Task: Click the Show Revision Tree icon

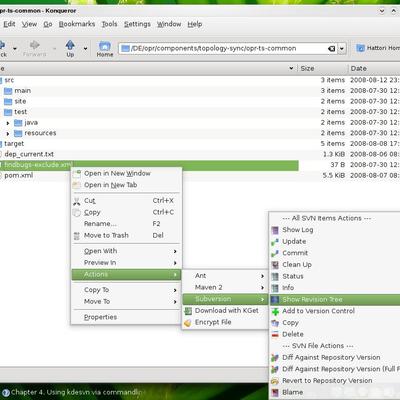Action: click(275, 300)
